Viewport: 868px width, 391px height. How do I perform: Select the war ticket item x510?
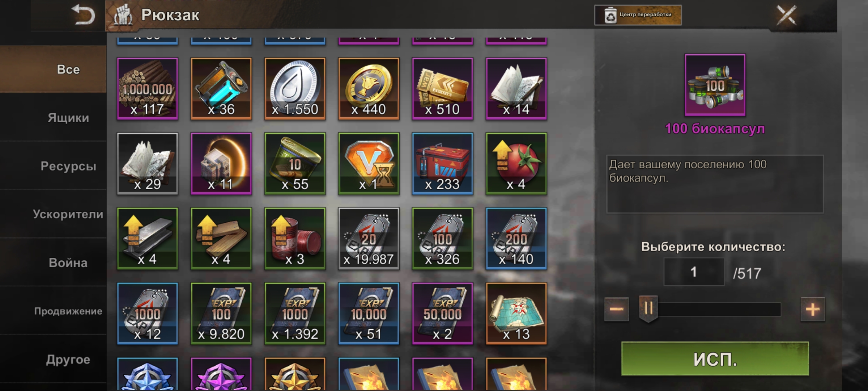click(443, 89)
